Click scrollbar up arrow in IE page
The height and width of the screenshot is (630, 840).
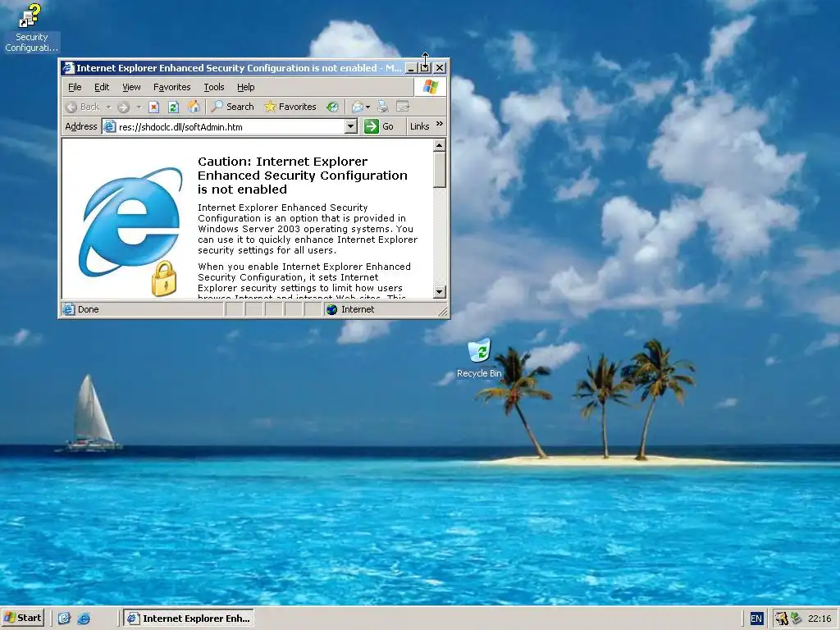click(440, 145)
